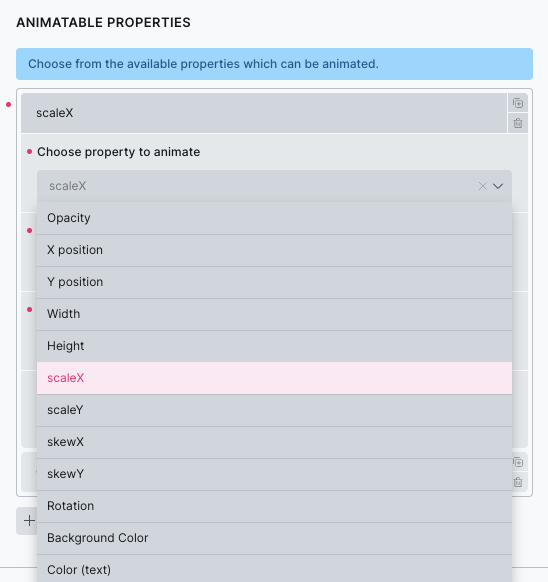The image size is (548, 582).
Task: Select scaleY from the list
Action: pyautogui.click(x=274, y=410)
